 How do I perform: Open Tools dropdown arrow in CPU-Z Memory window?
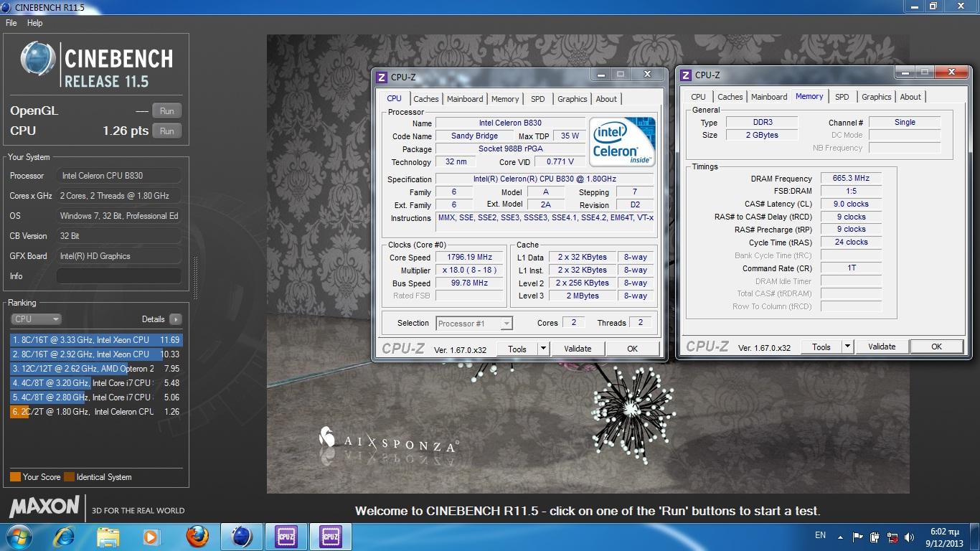pos(847,347)
